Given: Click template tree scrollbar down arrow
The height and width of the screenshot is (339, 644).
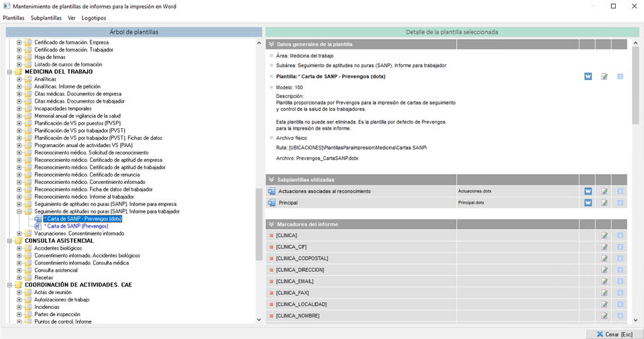Looking at the screenshot, I should pos(259,320).
